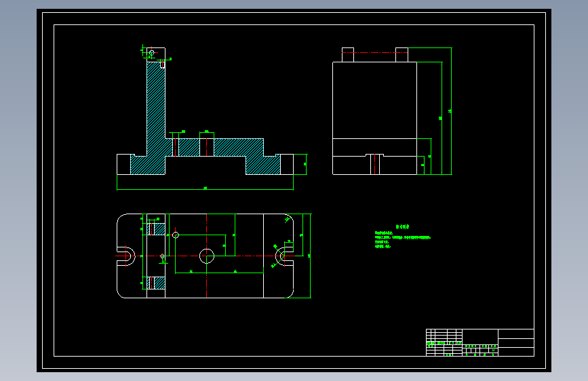Screen dimensions: 588x381
Task: Pick the center through-hole in the section view
Action: (207, 147)
